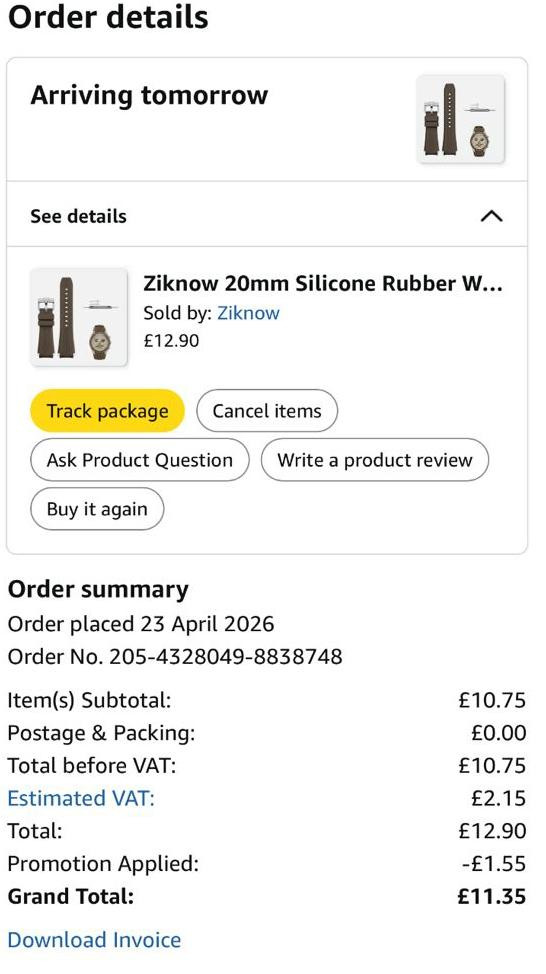Click Download Invoice
Viewport: 546px width, 974px height.
[94, 939]
